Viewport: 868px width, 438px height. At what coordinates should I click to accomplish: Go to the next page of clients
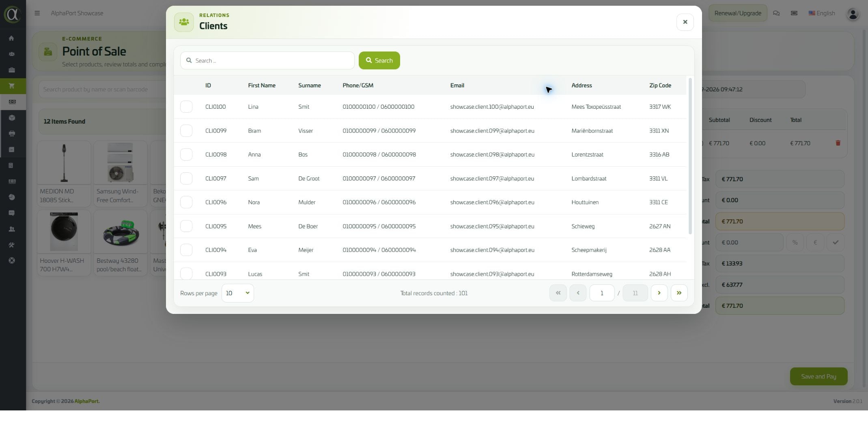(659, 293)
